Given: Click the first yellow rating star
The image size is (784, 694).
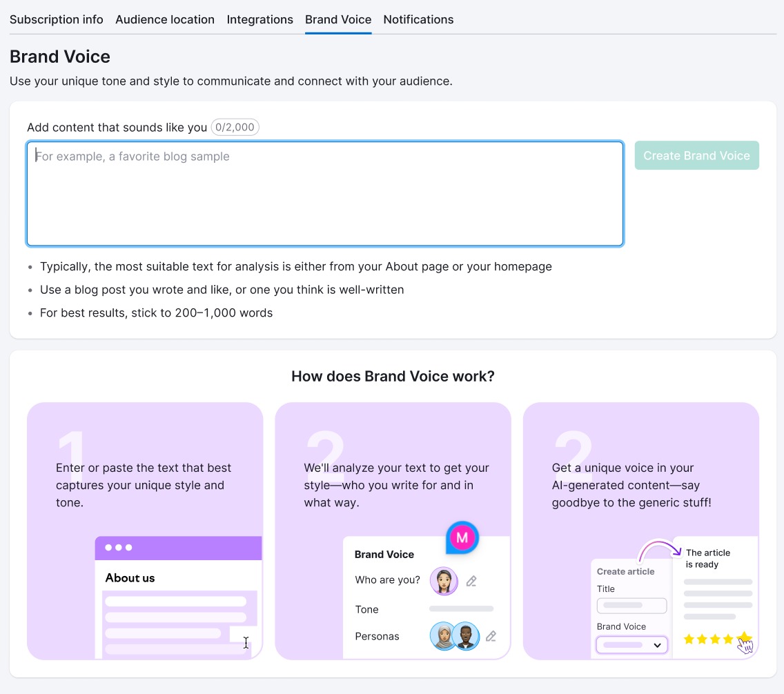Looking at the screenshot, I should (689, 639).
